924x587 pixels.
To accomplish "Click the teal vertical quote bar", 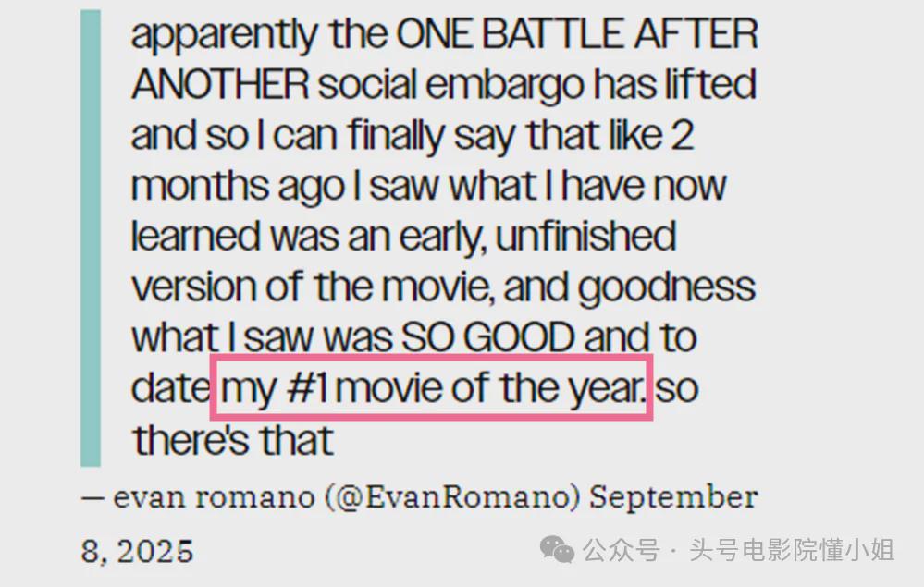I will coord(90,238).
